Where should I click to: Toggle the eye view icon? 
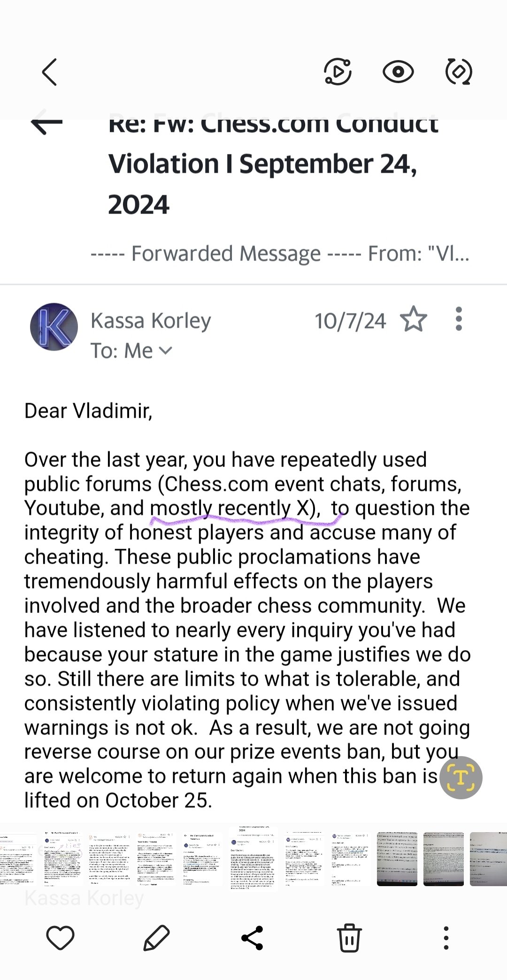[398, 72]
